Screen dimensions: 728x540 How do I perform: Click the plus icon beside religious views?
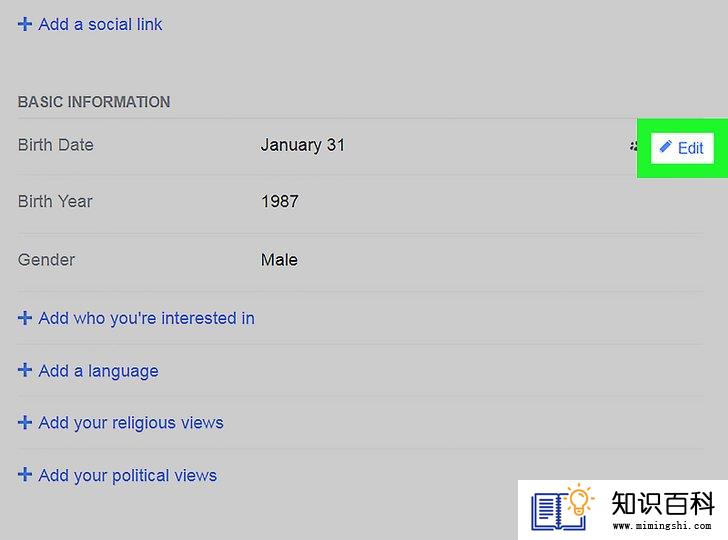click(x=25, y=423)
